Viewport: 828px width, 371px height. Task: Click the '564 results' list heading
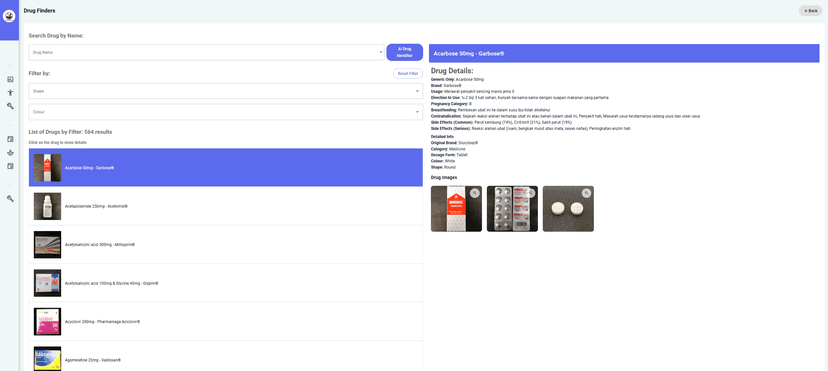click(70, 132)
